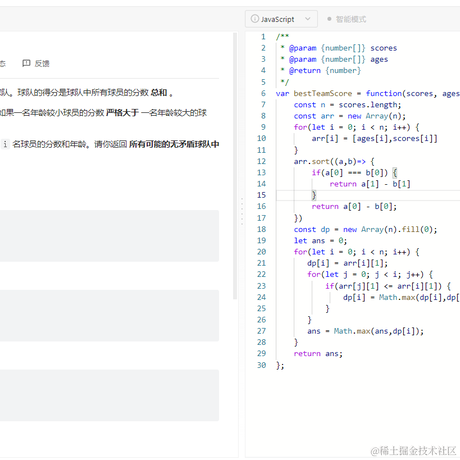Click line number 15 in the gutter
The height and width of the screenshot is (460, 460).
pos(261,195)
